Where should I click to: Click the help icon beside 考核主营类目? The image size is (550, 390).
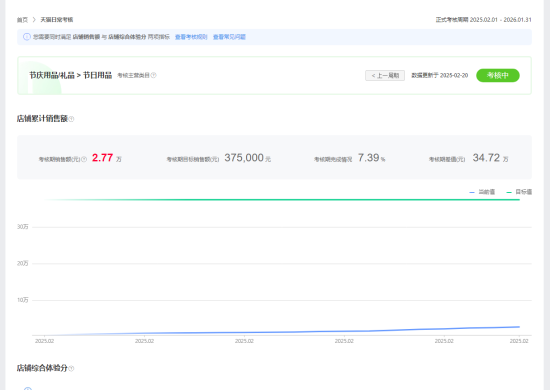point(154,75)
